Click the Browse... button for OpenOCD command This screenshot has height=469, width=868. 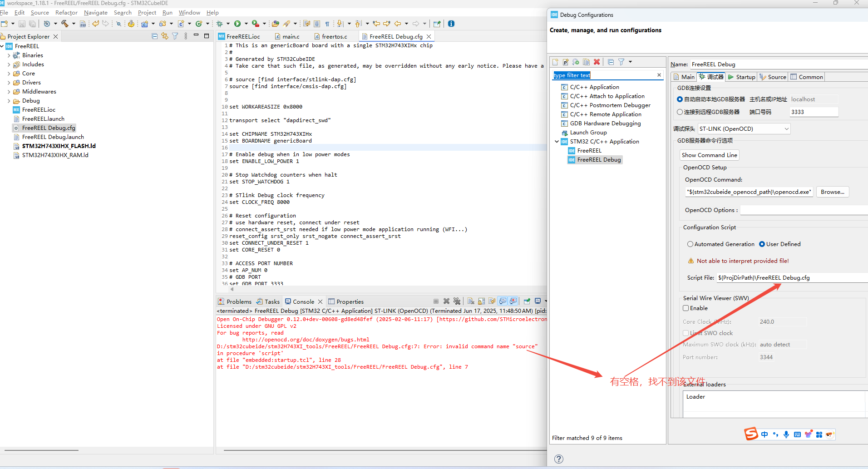click(832, 192)
